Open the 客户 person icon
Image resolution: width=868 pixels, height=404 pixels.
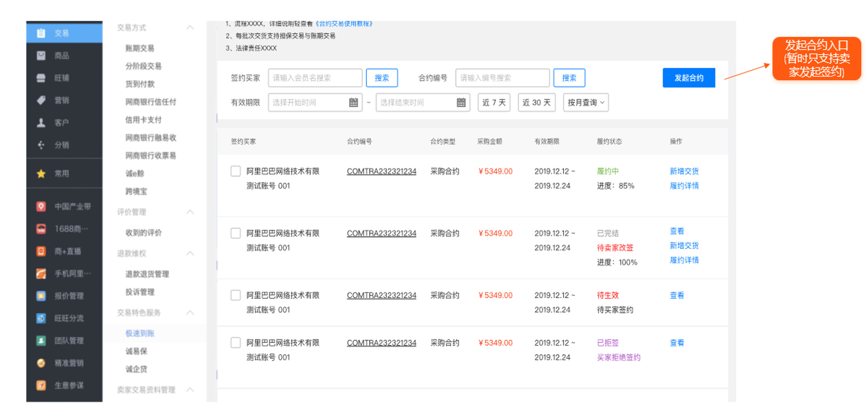41,122
